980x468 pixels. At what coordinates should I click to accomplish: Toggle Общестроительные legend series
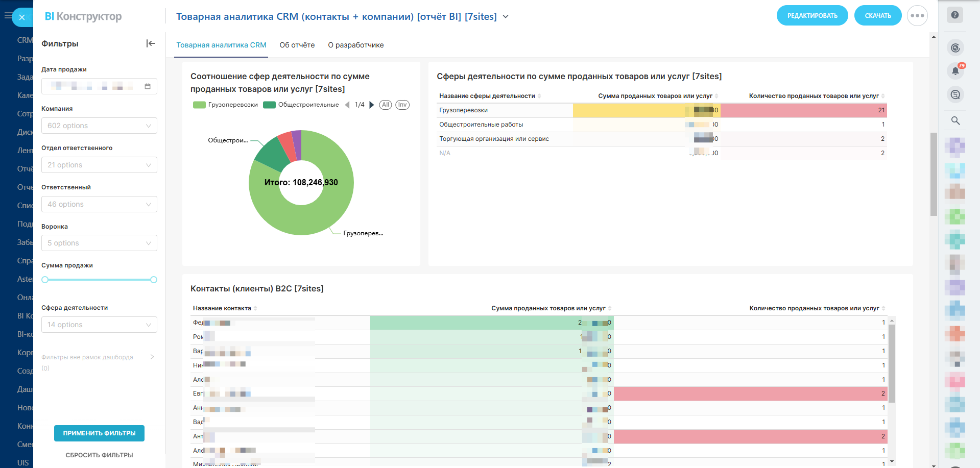301,105
